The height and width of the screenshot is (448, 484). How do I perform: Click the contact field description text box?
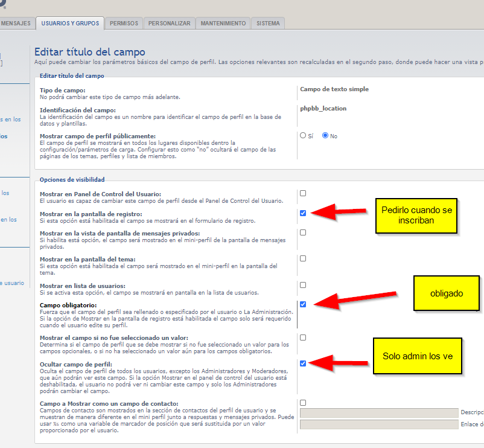[x=379, y=413]
